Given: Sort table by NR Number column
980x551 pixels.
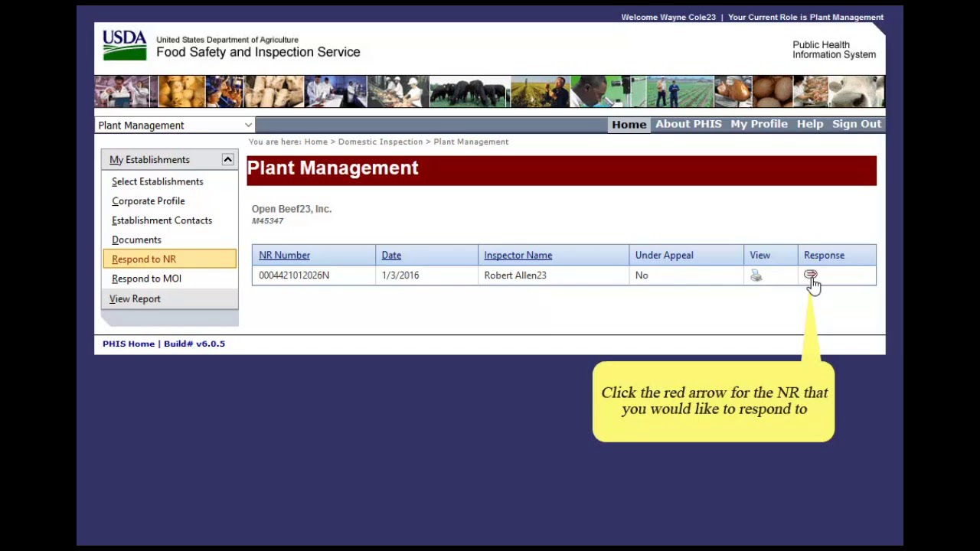Looking at the screenshot, I should tap(284, 255).
